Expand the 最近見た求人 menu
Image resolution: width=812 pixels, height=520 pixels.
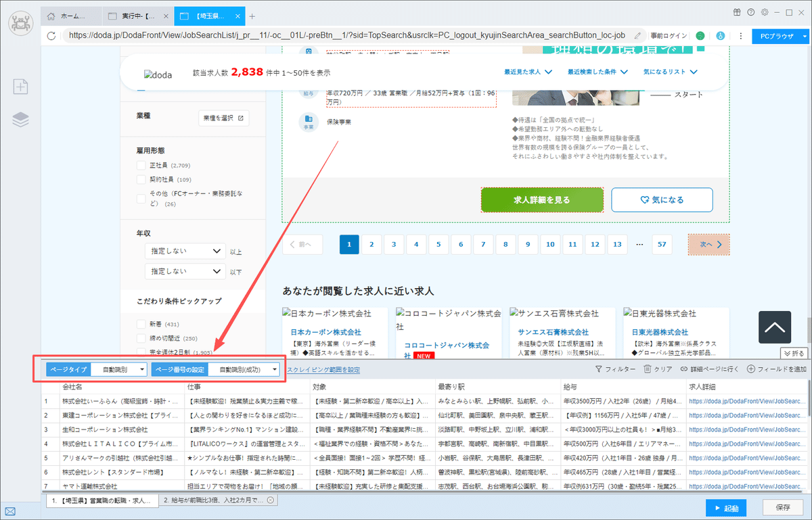coord(528,72)
